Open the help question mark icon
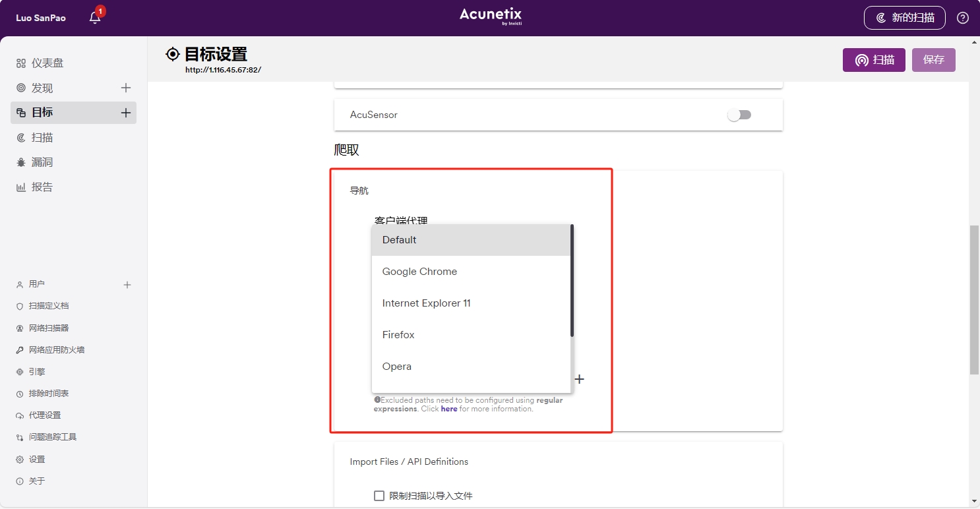This screenshot has height=509, width=980. coord(963,18)
